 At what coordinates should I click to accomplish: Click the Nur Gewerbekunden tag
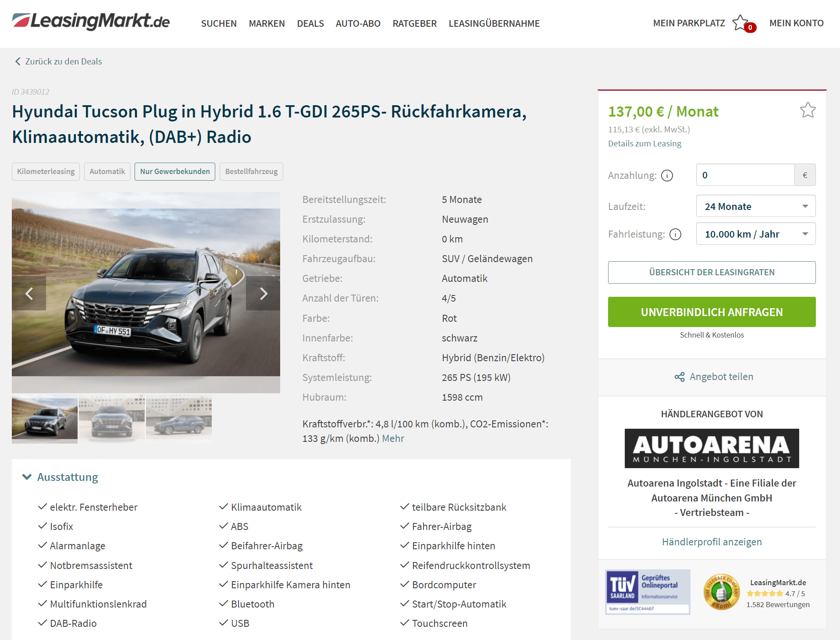click(175, 171)
